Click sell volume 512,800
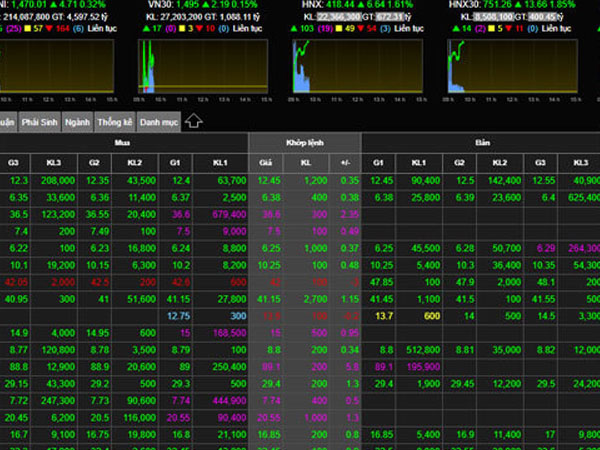 coord(423,350)
